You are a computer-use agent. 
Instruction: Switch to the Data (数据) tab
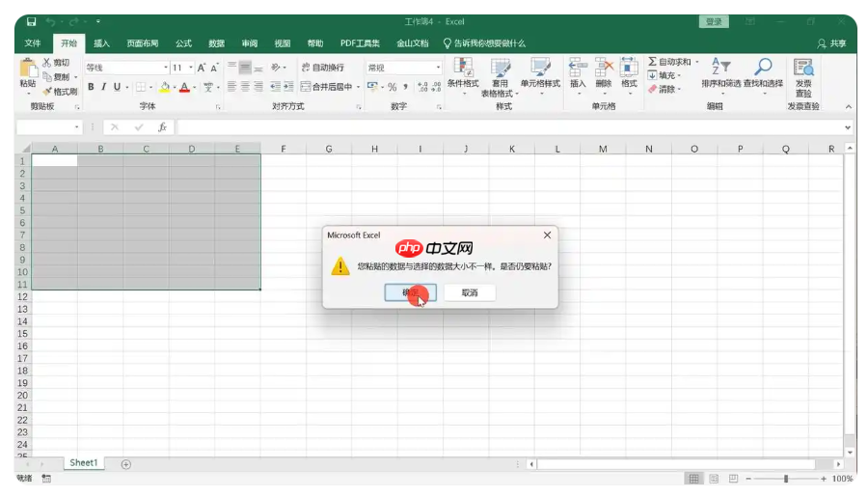216,43
